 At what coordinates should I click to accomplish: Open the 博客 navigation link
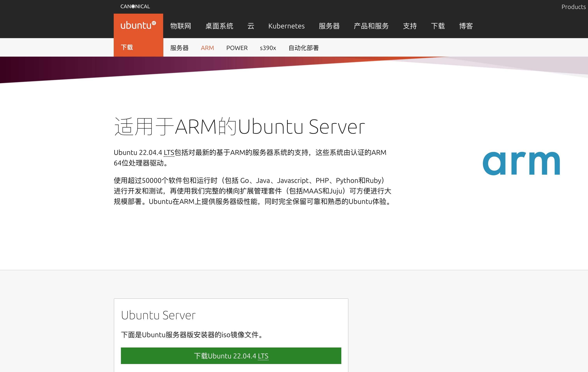[x=466, y=26]
